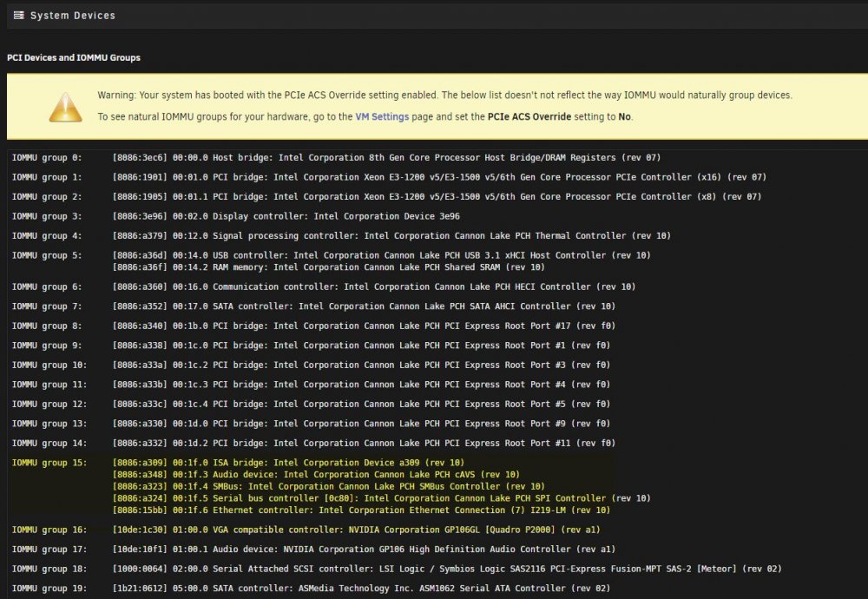Screen dimensions: 868x599
Task: Click the System Devices heading text
Action: [x=73, y=16]
